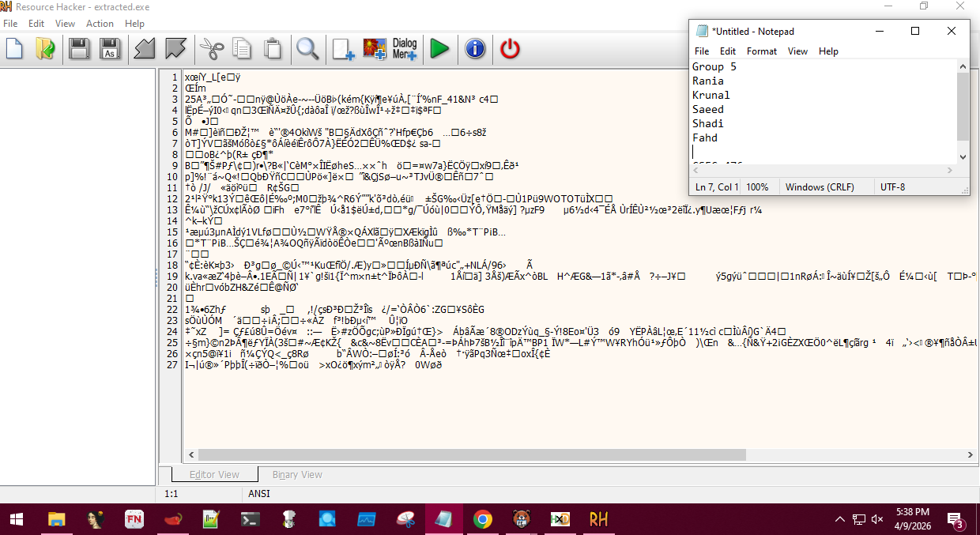
Task: Click line number 12 in the editor
Action: click(x=174, y=198)
